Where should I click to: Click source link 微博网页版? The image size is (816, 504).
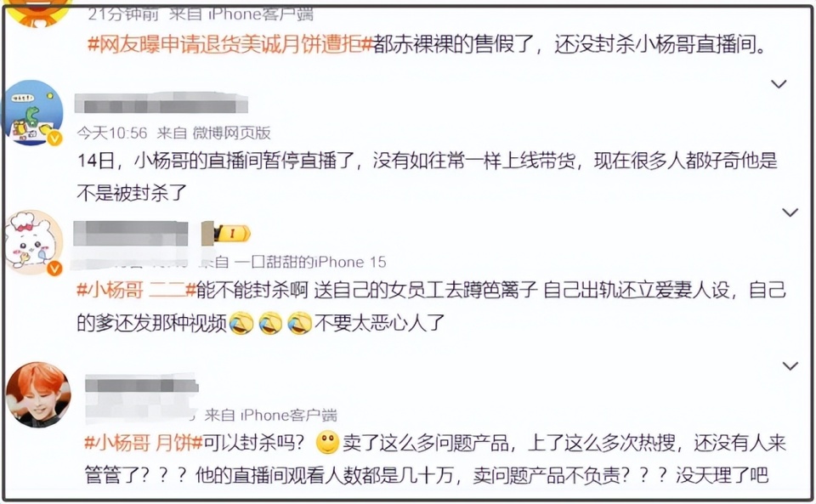[x=231, y=133]
